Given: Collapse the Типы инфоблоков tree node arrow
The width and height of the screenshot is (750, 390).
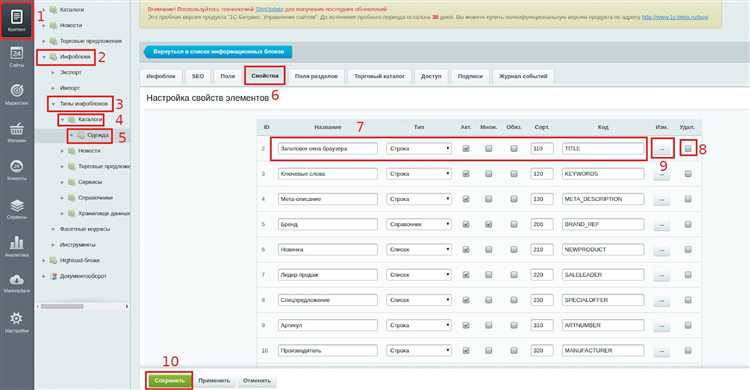Looking at the screenshot, I should click(53, 104).
